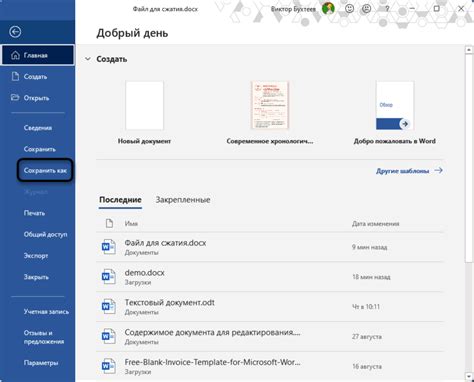474x382 pixels.
Task: Click the user profile avatar picture
Action: pos(328,8)
